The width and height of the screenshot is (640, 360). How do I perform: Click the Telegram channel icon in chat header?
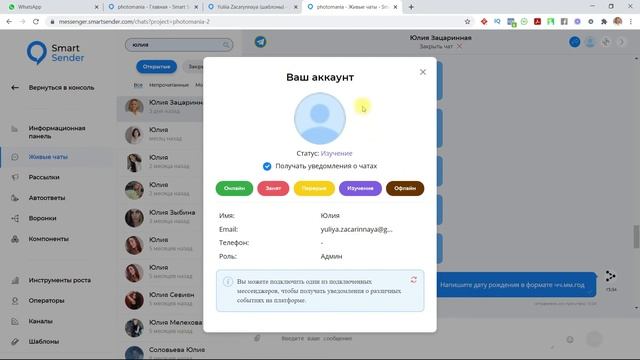pyautogui.click(x=260, y=42)
